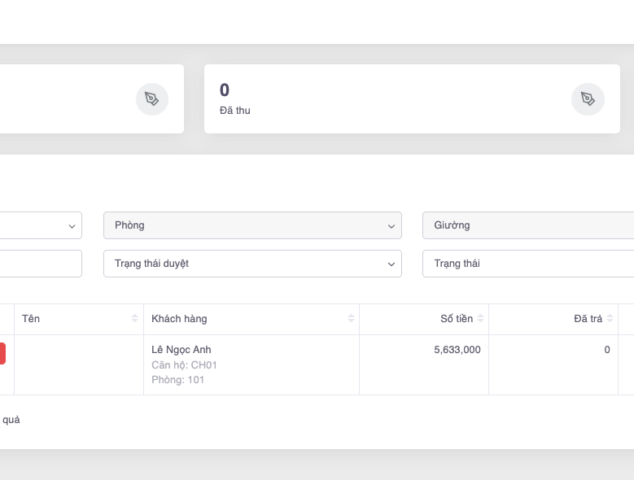
Task: Click the sort arrows beside Đã trả
Action: pyautogui.click(x=610, y=319)
